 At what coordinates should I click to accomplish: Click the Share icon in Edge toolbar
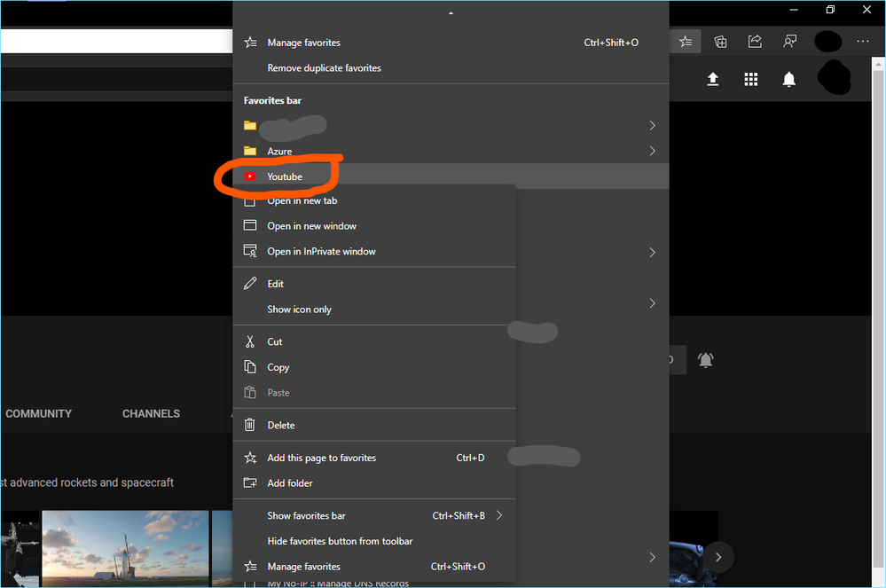click(x=755, y=41)
